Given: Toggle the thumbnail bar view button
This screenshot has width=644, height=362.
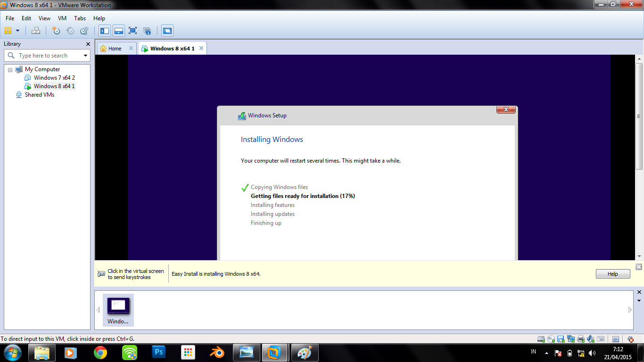Looking at the screenshot, I should [x=119, y=31].
